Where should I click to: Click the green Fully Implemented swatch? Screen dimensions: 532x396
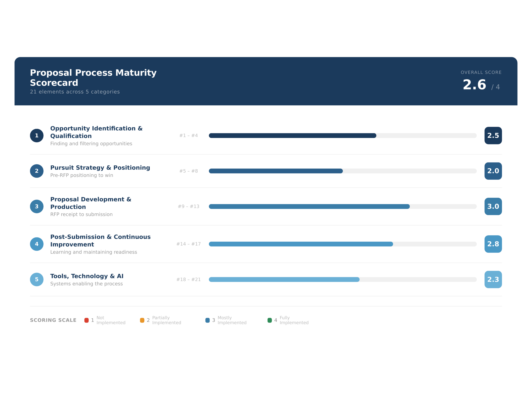[270, 320]
